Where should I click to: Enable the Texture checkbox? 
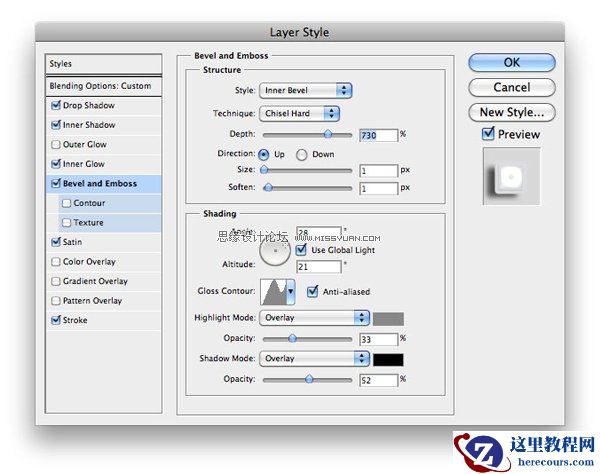click(x=67, y=223)
